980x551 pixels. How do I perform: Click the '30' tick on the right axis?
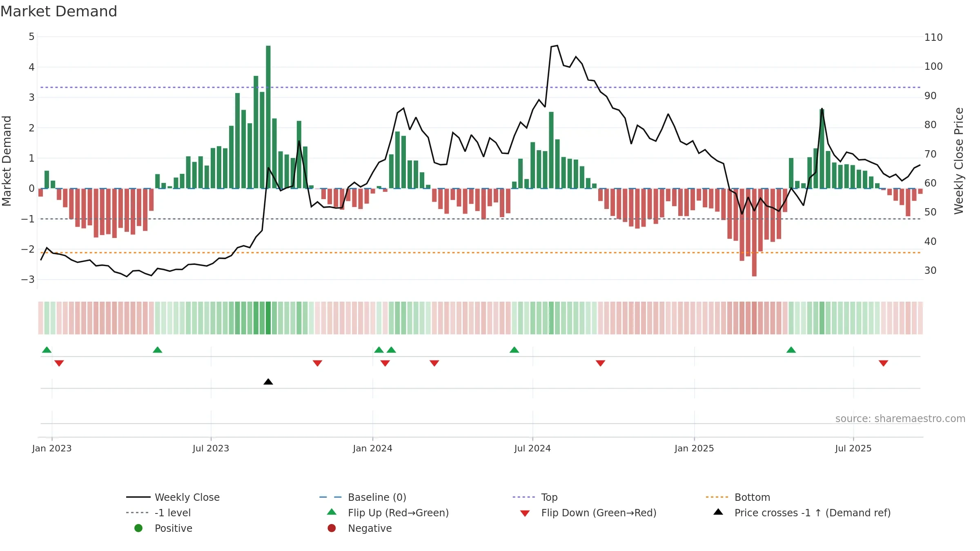pyautogui.click(x=931, y=270)
